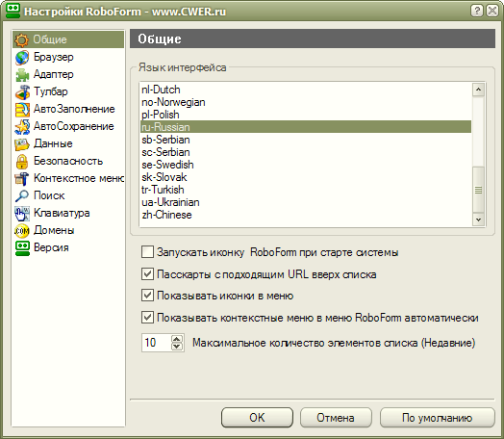Open the Браузер globe icon section
Screen dimensions: 504x439
[x=22, y=57]
